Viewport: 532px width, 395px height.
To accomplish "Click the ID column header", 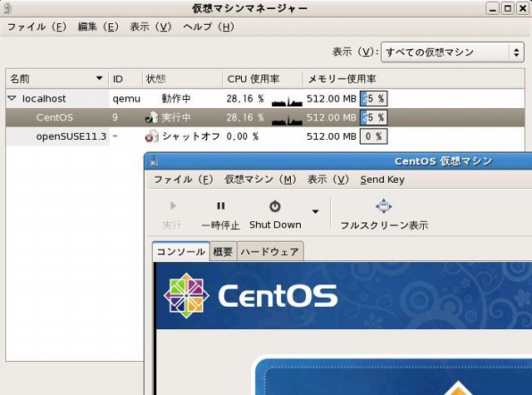I will 126,79.
